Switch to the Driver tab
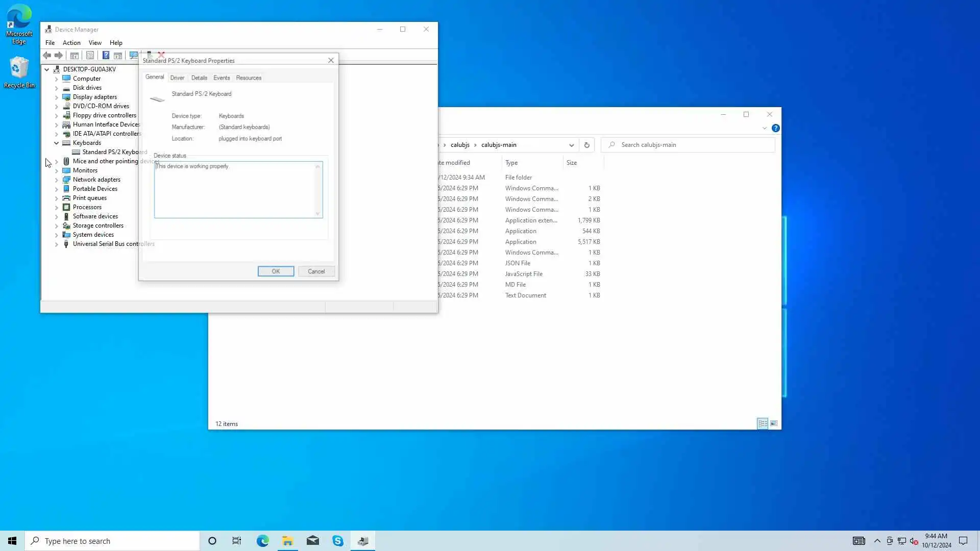Image resolution: width=980 pixels, height=551 pixels. [177, 78]
